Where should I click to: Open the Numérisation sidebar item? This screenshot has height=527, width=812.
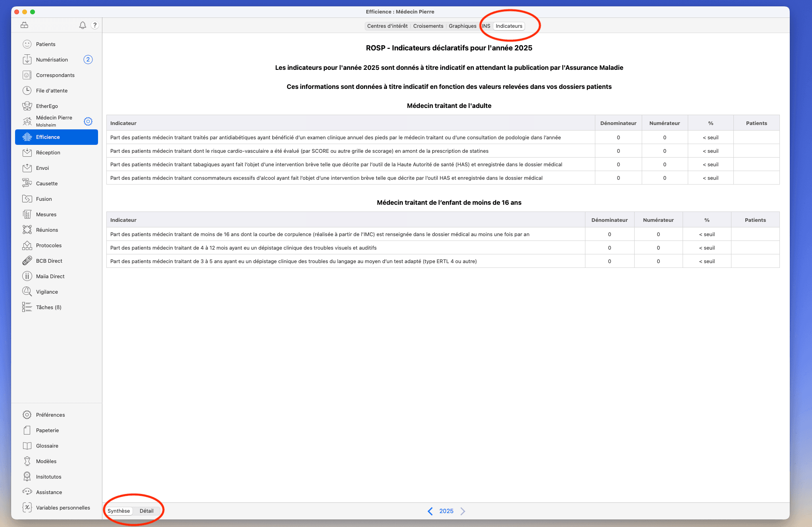point(52,60)
